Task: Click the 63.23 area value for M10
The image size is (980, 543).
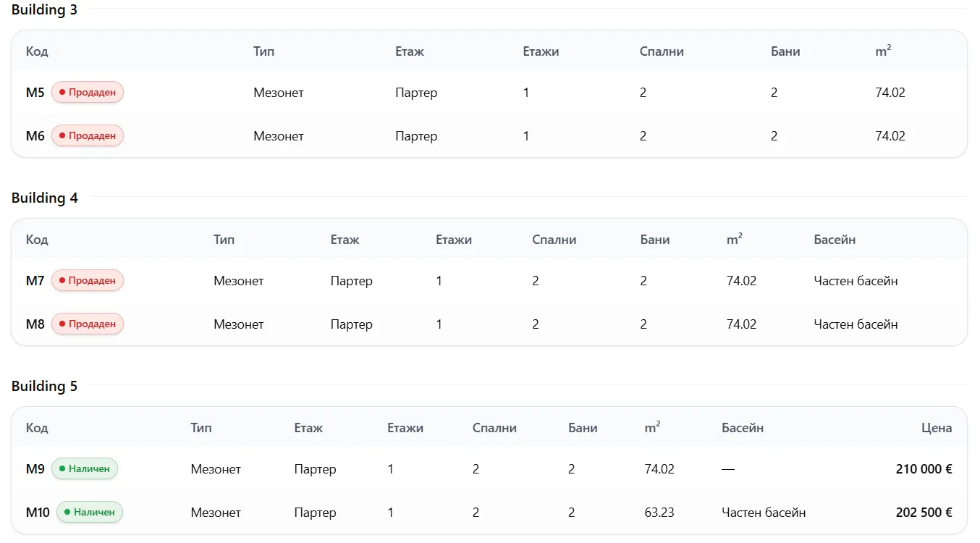Action: coord(659,513)
